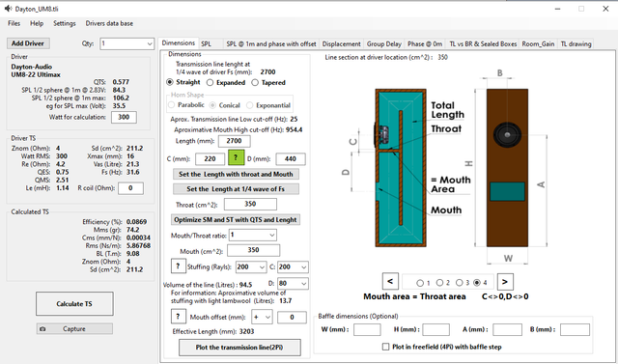Click the Calculate TS button
618x364 pixels.
pyautogui.click(x=74, y=304)
